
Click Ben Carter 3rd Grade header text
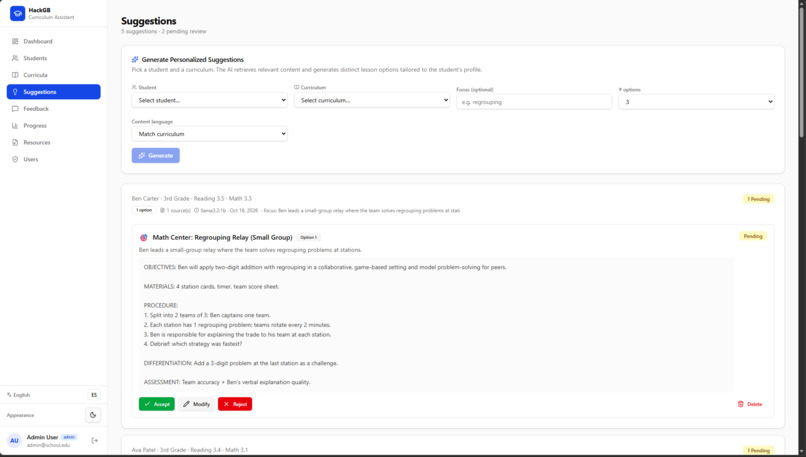point(191,198)
